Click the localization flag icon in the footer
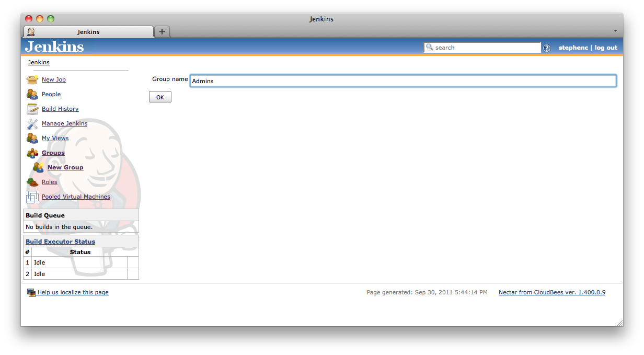 pos(31,293)
